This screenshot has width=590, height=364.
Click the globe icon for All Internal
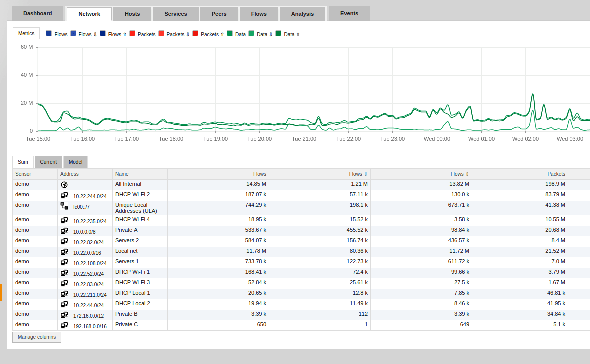point(64,185)
